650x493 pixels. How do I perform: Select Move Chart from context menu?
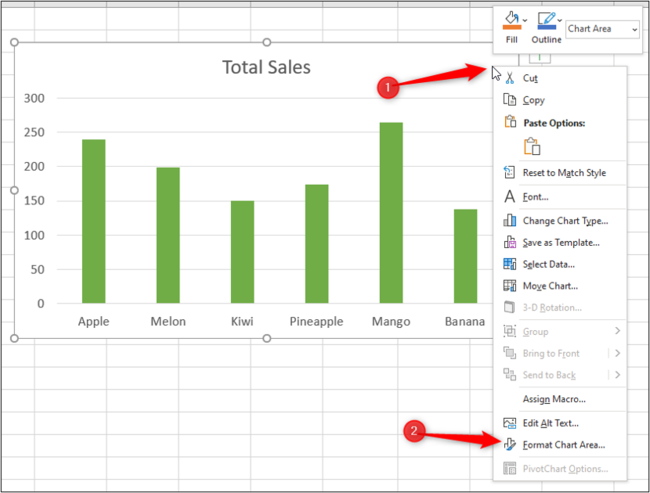pyautogui.click(x=551, y=286)
